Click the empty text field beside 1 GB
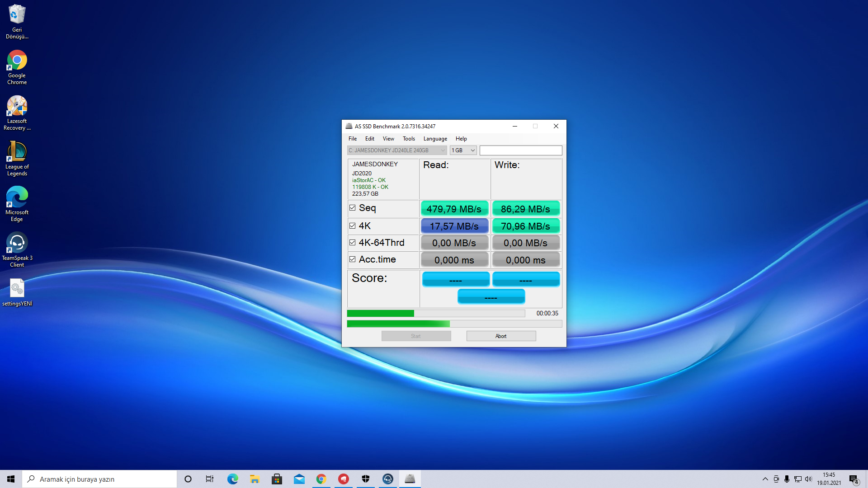 [x=521, y=150]
